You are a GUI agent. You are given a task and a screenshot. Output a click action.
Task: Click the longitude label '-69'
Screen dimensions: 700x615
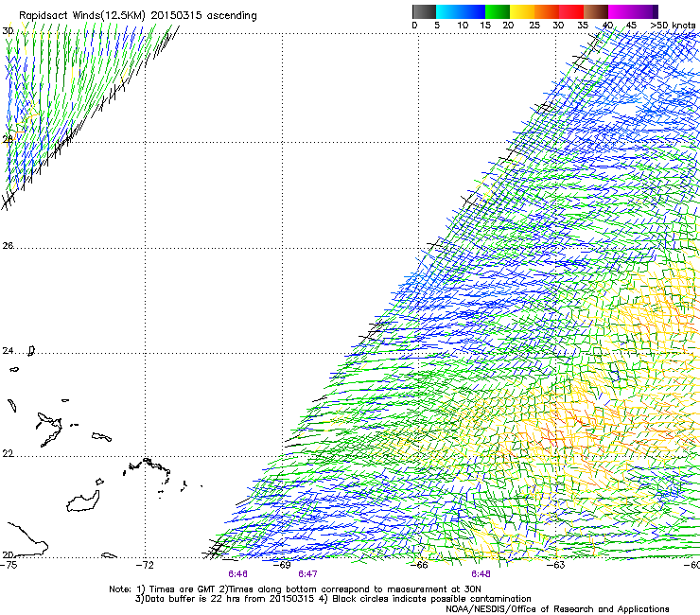tap(282, 565)
